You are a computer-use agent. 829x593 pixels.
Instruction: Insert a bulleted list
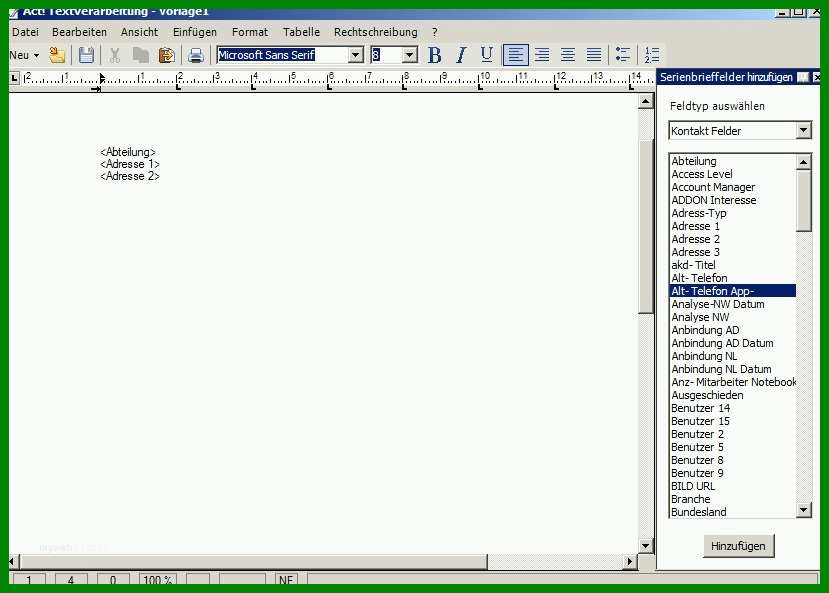[623, 54]
